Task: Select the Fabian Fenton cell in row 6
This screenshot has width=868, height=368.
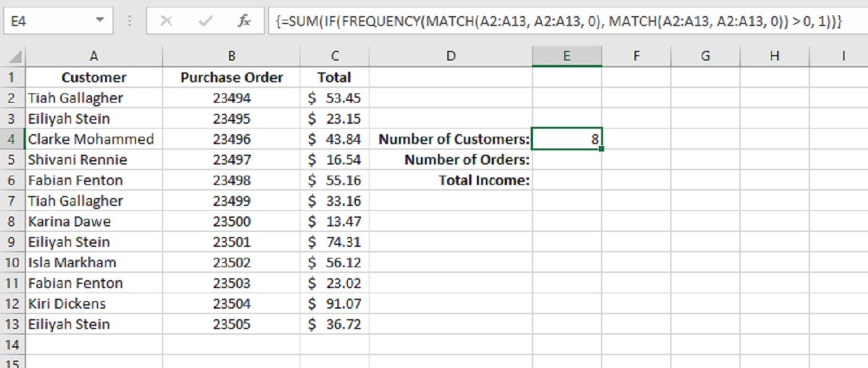Action: point(94,180)
